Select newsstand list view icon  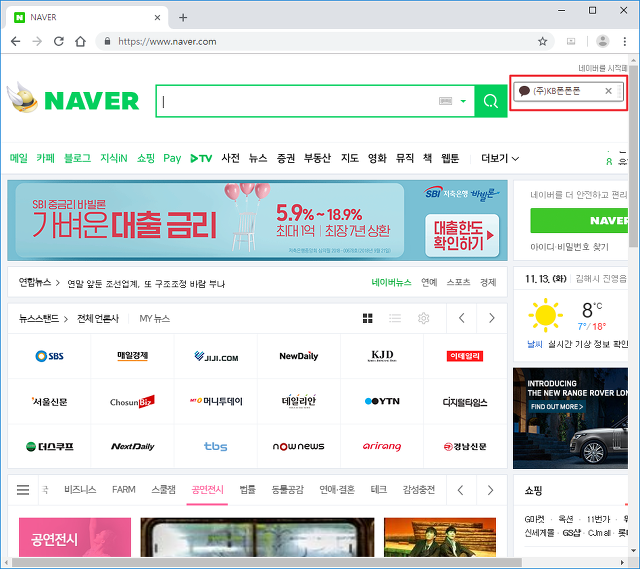(x=395, y=318)
